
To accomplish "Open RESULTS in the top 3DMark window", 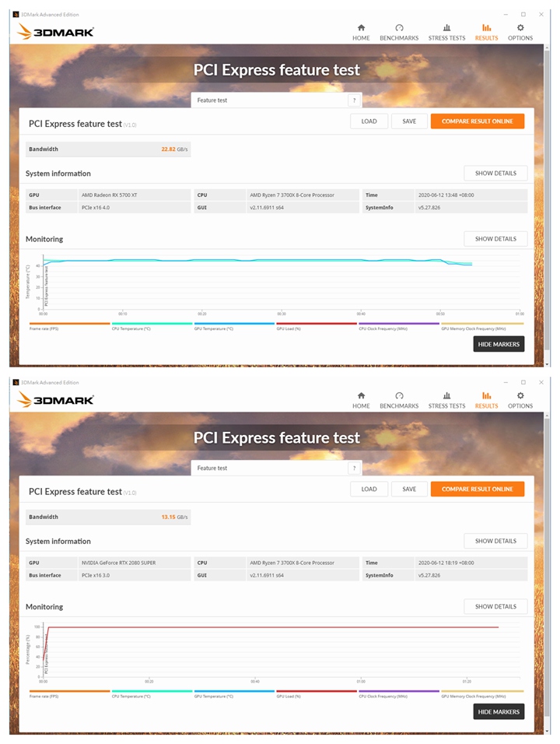I will [x=487, y=32].
